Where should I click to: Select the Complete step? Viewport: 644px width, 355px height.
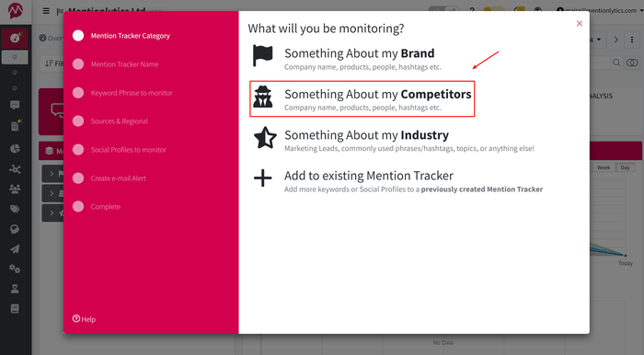pos(97,206)
